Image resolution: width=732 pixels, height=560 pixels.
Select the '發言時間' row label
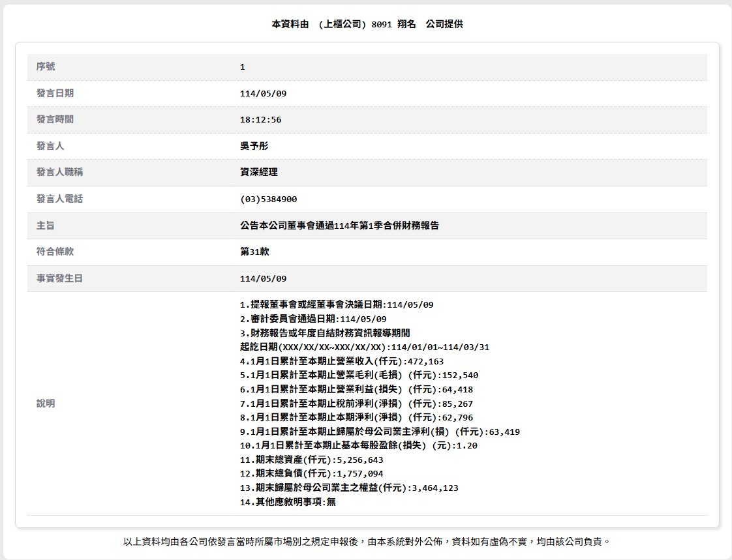pyautogui.click(x=55, y=119)
